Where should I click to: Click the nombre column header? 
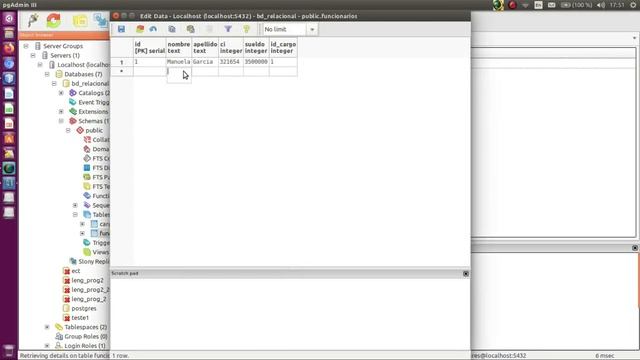(179, 47)
